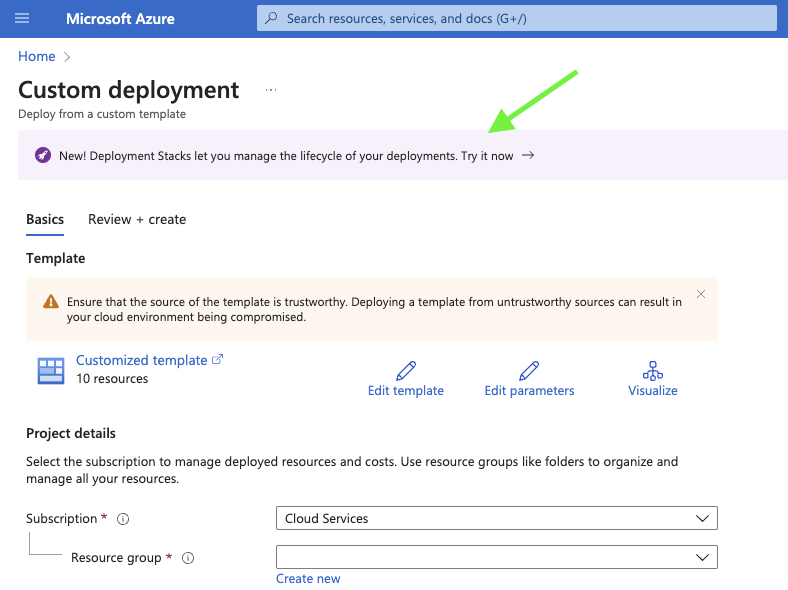Image resolution: width=788 pixels, height=590 pixels.
Task: Open the hamburger portal menu
Action: point(22,19)
